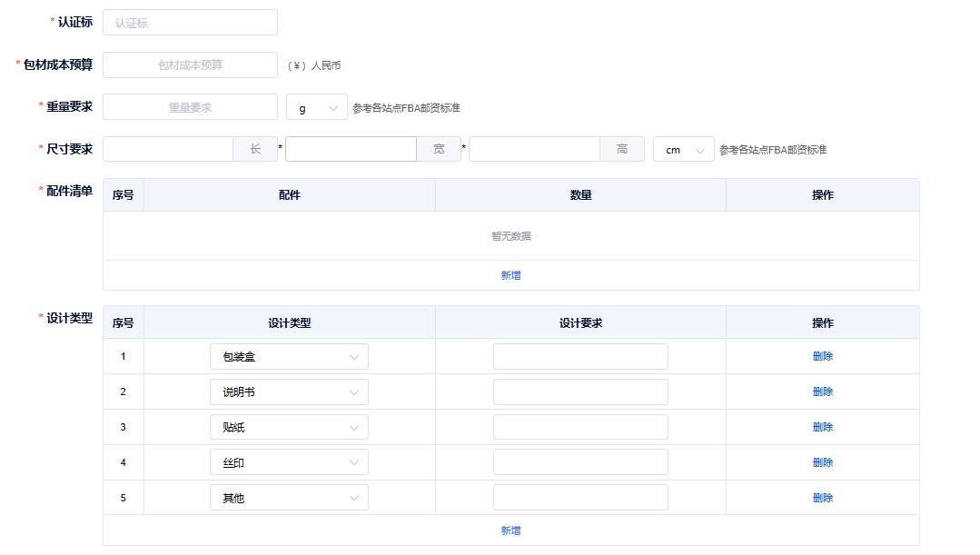980x555 pixels.
Task: Open the 贴纸 design type dropdown
Action: pos(289,427)
